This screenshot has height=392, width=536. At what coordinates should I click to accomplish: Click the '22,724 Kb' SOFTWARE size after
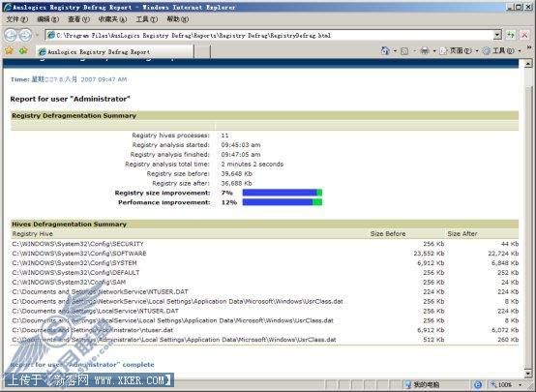[x=503, y=254]
